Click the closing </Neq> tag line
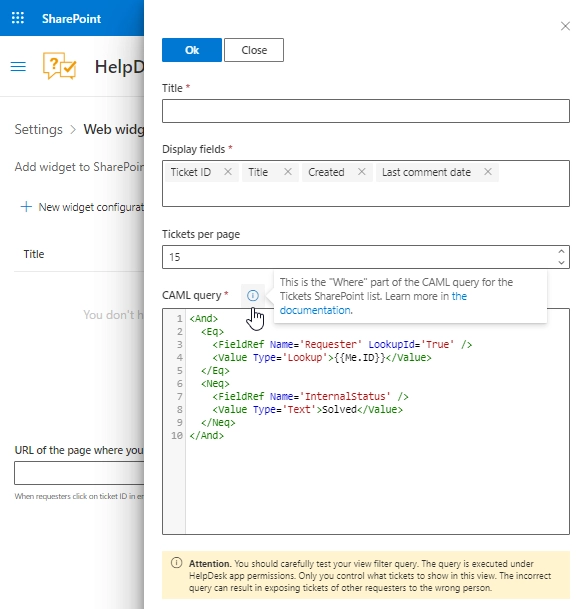The image size is (588, 609). tap(218, 423)
